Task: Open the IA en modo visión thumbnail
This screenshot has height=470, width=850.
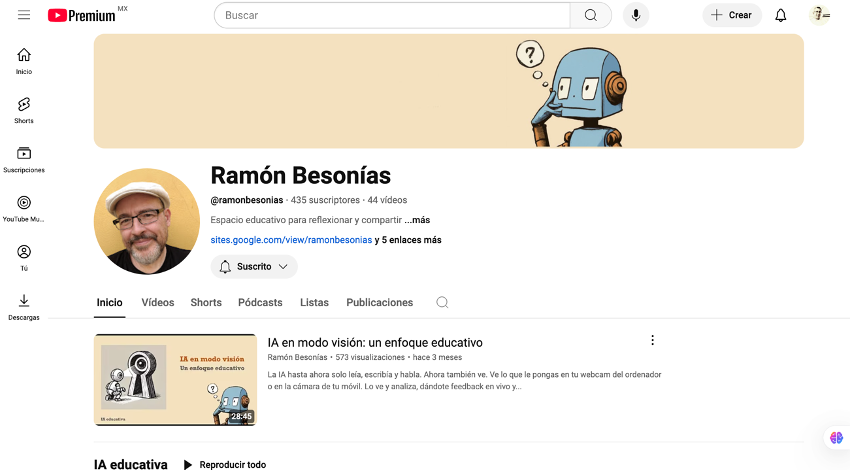Action: (175, 380)
